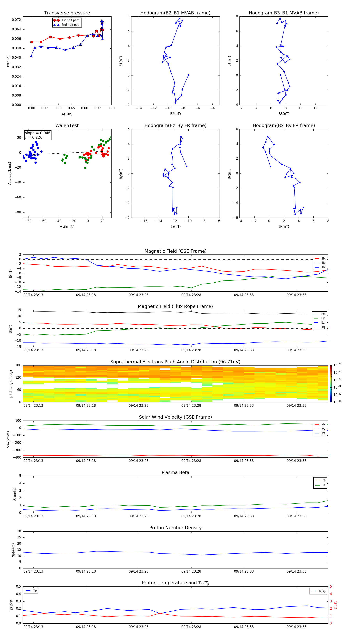Screen dimensions: 351x644
Task: Click the "Hodogram(Bz_By FR frame)" title
Action: [175, 125]
